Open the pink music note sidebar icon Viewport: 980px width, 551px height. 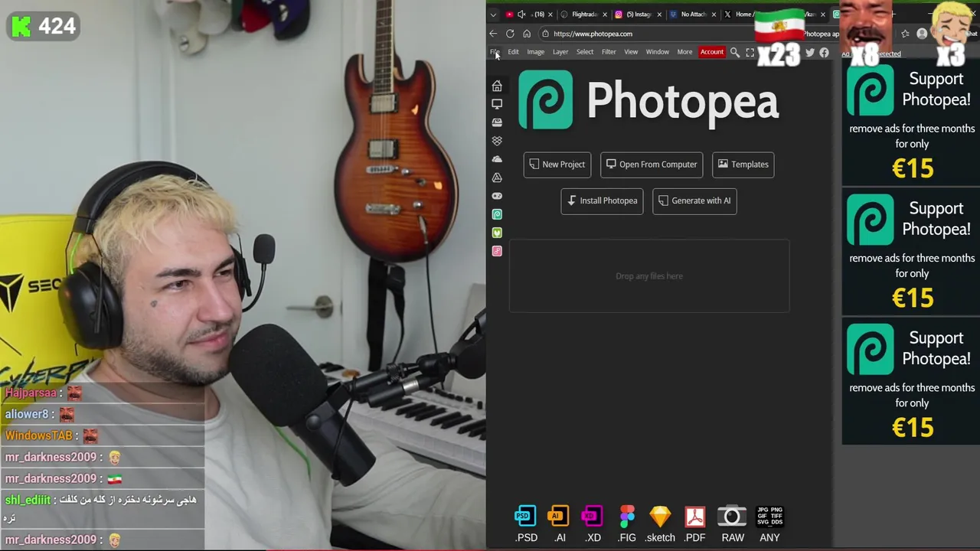coord(497,251)
